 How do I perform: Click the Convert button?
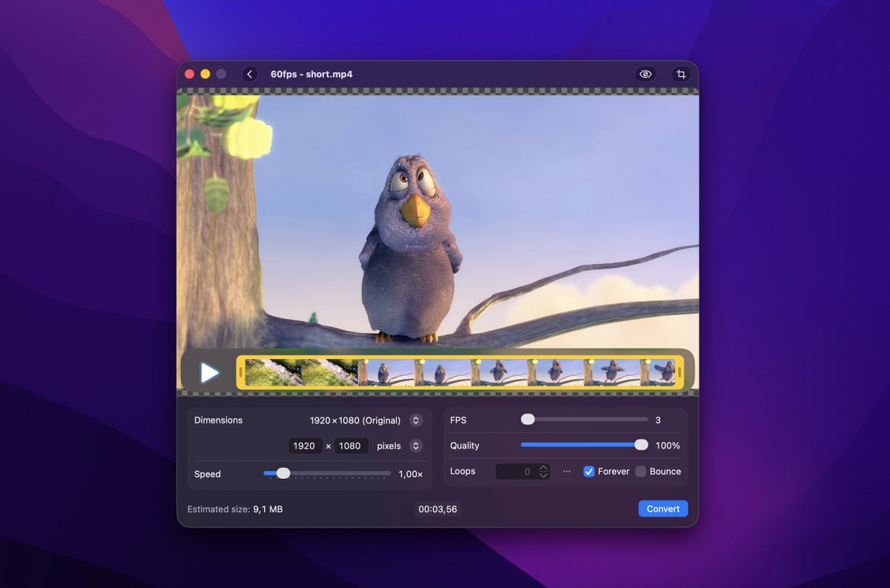663,509
